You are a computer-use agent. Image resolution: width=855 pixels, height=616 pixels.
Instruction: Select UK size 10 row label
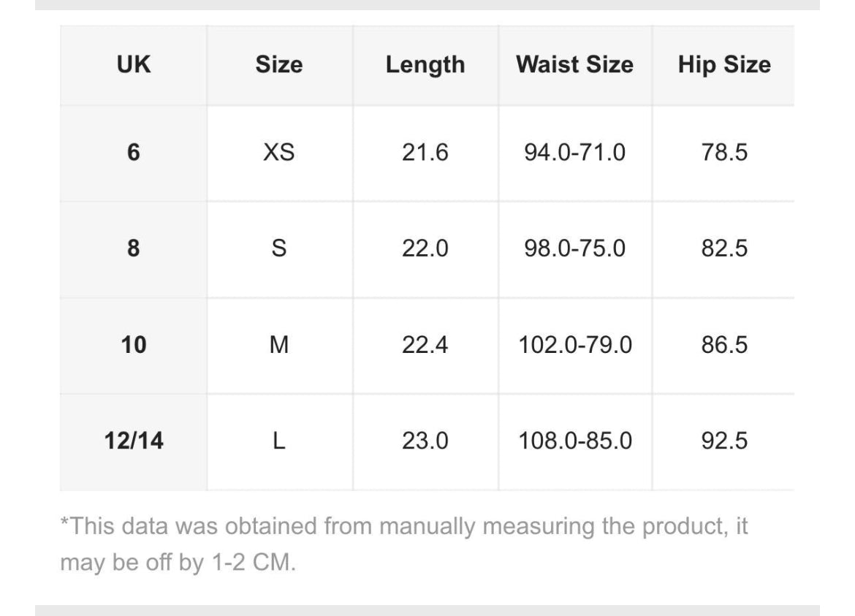[133, 345]
